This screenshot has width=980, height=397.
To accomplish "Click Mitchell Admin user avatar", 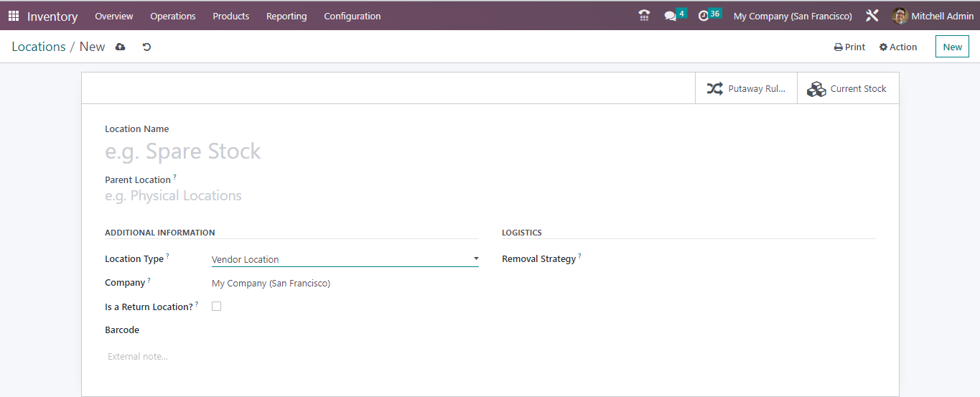I will pyautogui.click(x=900, y=16).
